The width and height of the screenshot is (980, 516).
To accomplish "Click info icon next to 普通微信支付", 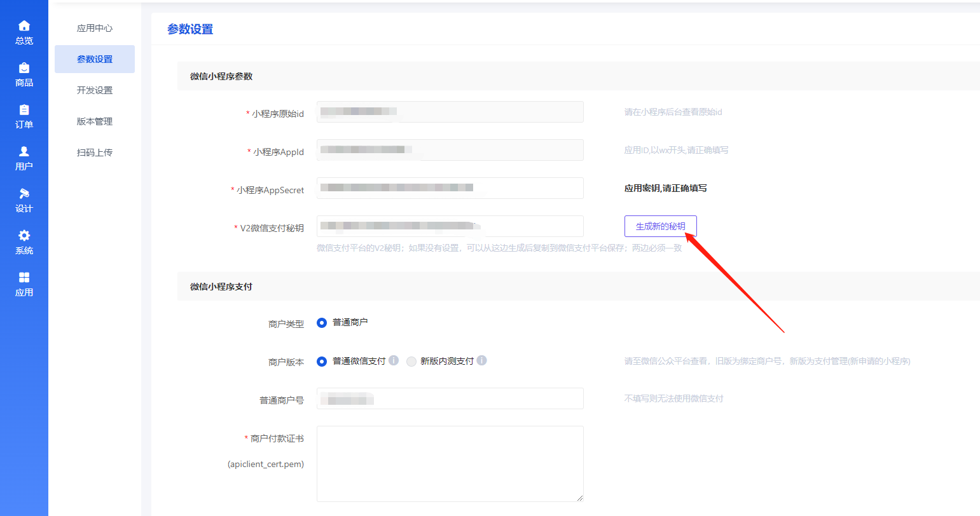I will tap(394, 360).
